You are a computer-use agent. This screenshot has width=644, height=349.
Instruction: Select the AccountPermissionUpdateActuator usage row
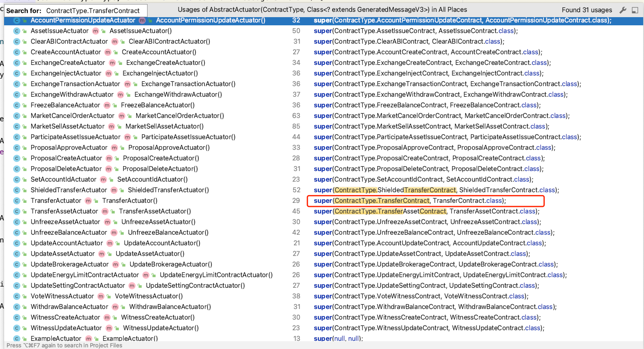click(324, 20)
